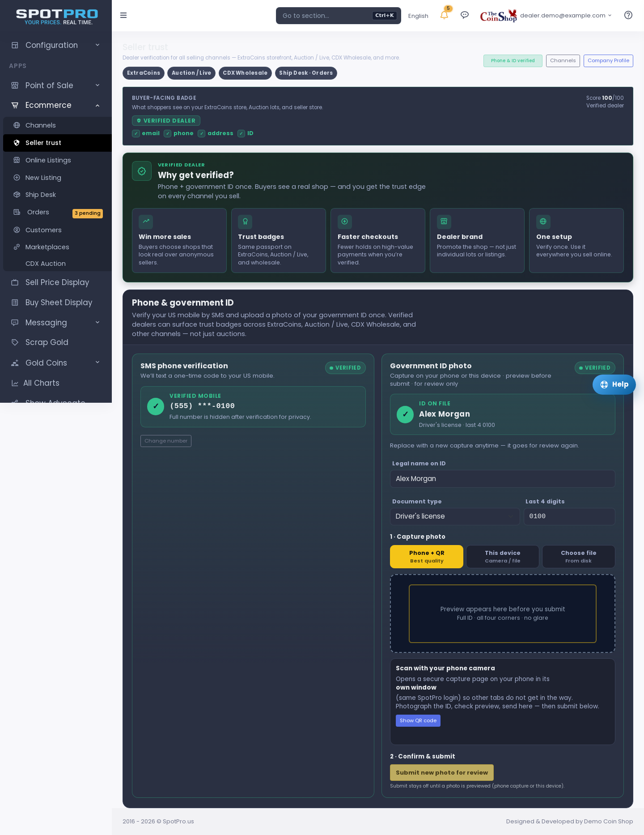Click the Gold Coins icon
The height and width of the screenshot is (835, 644).
click(x=15, y=363)
